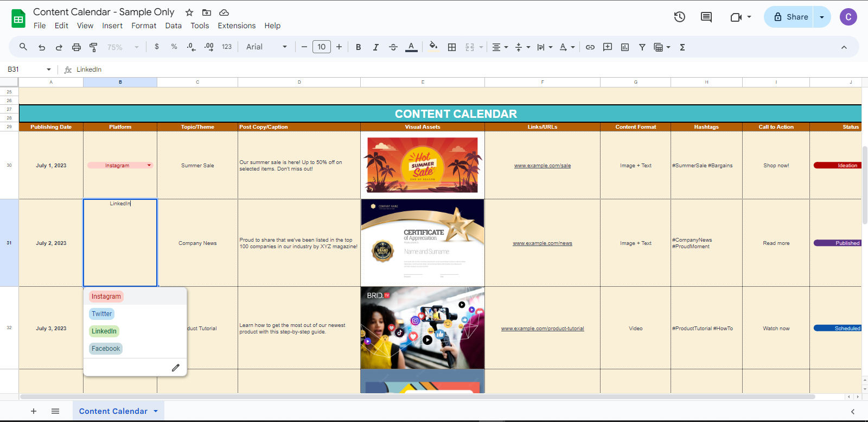Edit dropdown options with pencil icon
This screenshot has height=422, width=868.
pyautogui.click(x=176, y=368)
